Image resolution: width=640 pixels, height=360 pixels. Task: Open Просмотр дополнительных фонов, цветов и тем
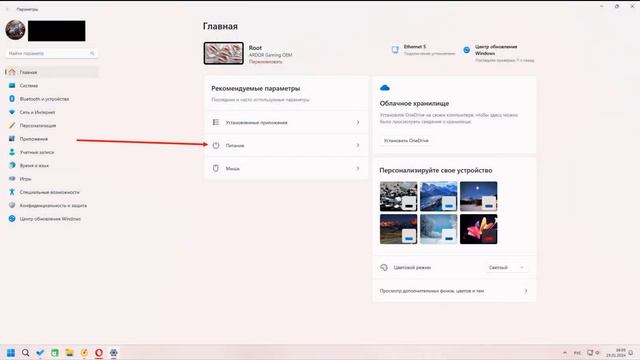(454, 291)
